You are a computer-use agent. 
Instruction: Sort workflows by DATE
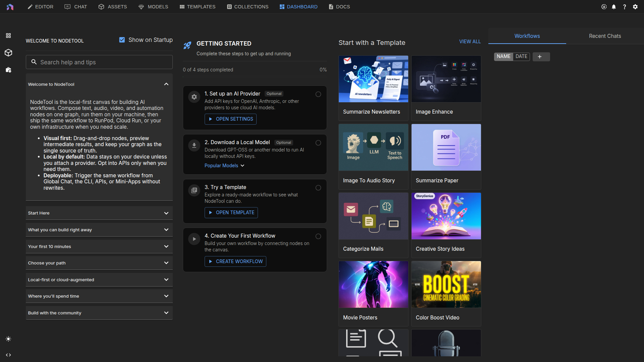click(x=521, y=56)
